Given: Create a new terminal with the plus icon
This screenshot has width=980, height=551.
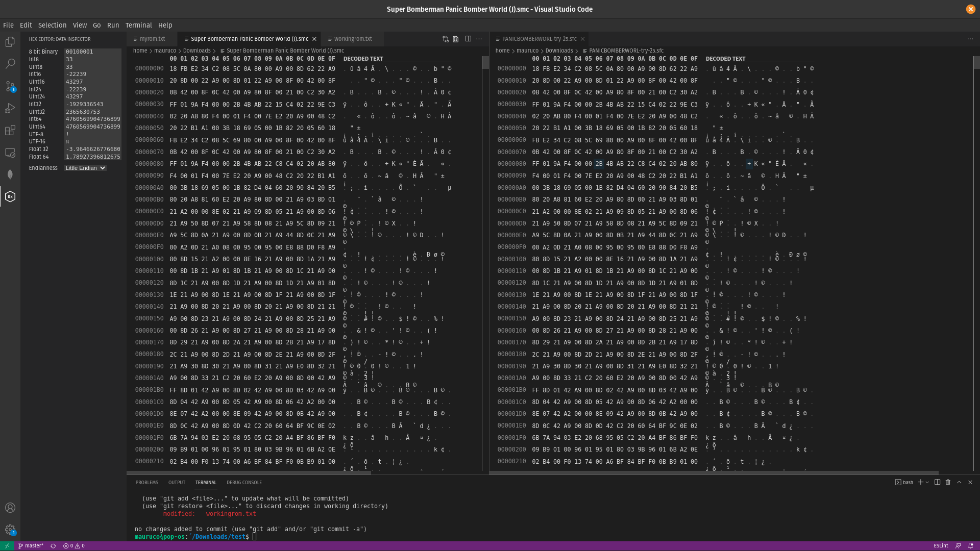Looking at the screenshot, I should coord(920,482).
